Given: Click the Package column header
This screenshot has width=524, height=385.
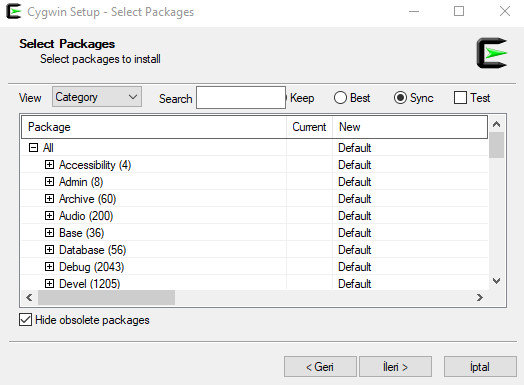Looking at the screenshot, I should point(154,127).
